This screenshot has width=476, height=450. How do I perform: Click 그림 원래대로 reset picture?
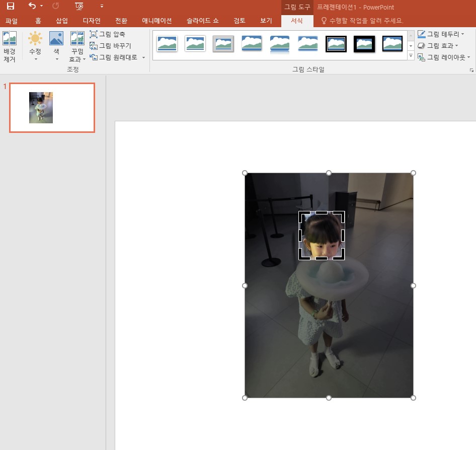click(114, 57)
